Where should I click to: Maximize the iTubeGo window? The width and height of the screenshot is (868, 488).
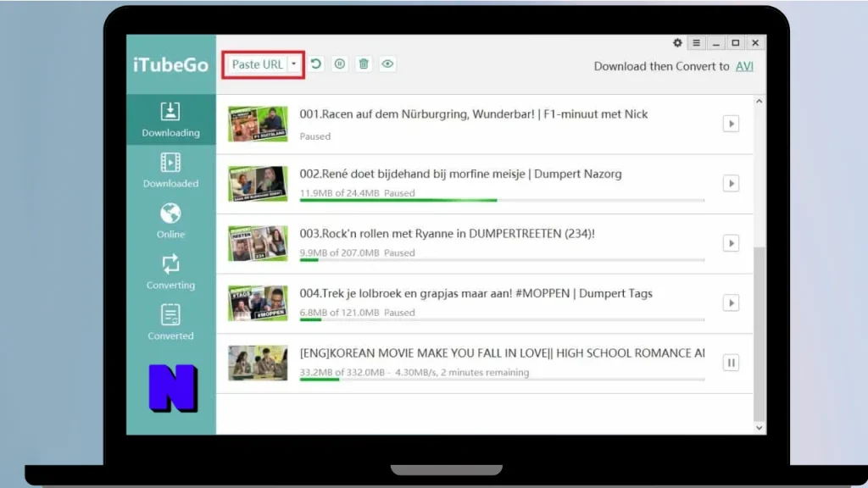click(736, 42)
